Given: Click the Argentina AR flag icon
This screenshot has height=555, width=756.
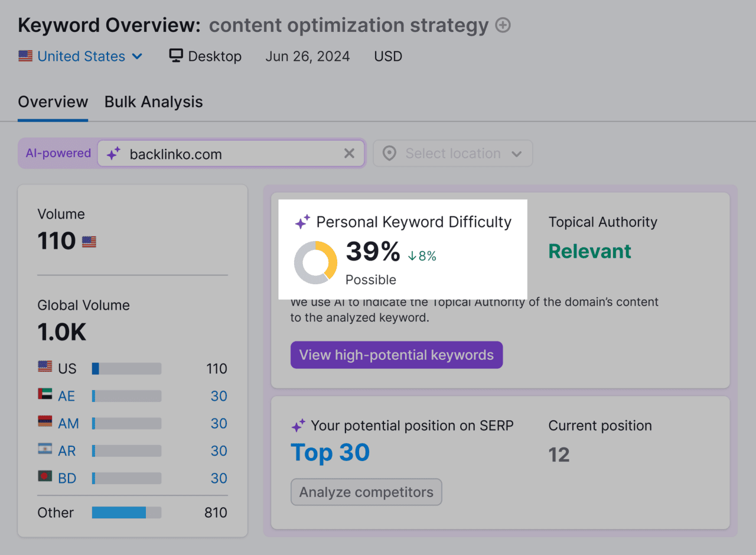Looking at the screenshot, I should click(x=44, y=450).
